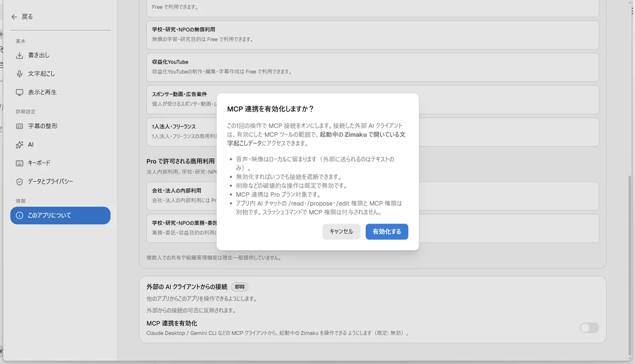This screenshot has width=635, height=364.
Task: Select 字幕の整形 in the sidebar
Action: [60, 126]
